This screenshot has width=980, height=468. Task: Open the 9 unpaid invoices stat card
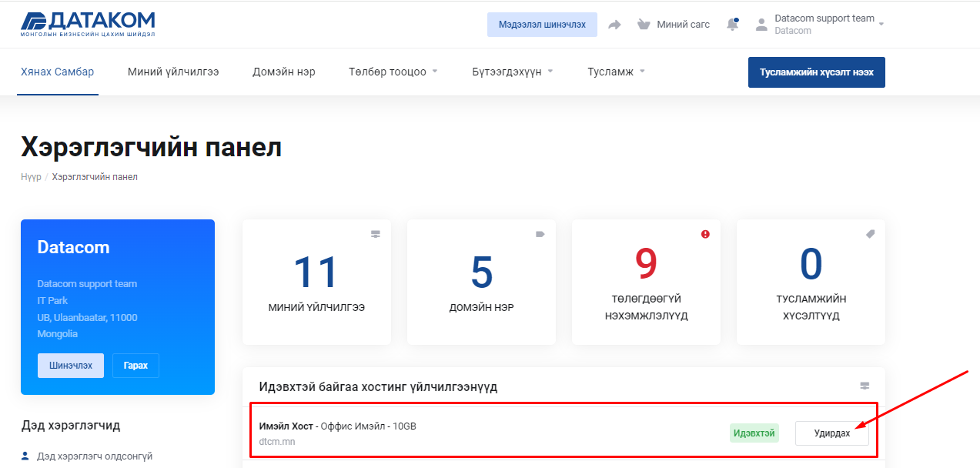(x=646, y=282)
